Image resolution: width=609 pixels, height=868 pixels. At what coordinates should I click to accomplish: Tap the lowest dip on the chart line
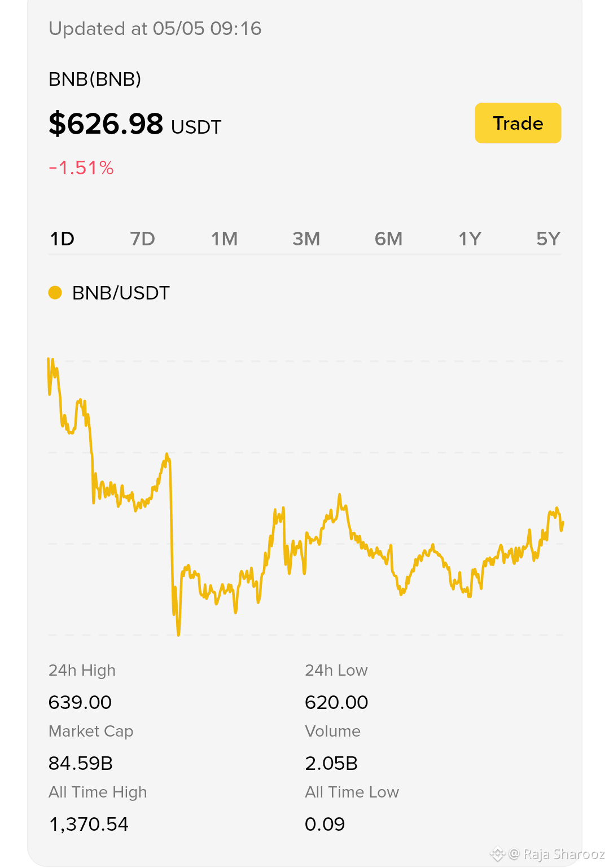[178, 633]
